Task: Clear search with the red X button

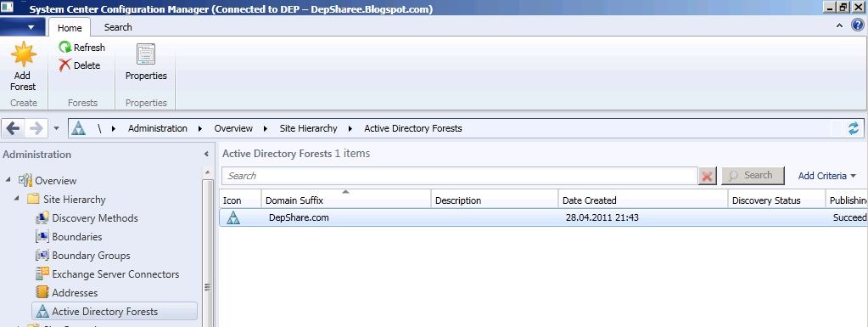Action: tap(707, 176)
